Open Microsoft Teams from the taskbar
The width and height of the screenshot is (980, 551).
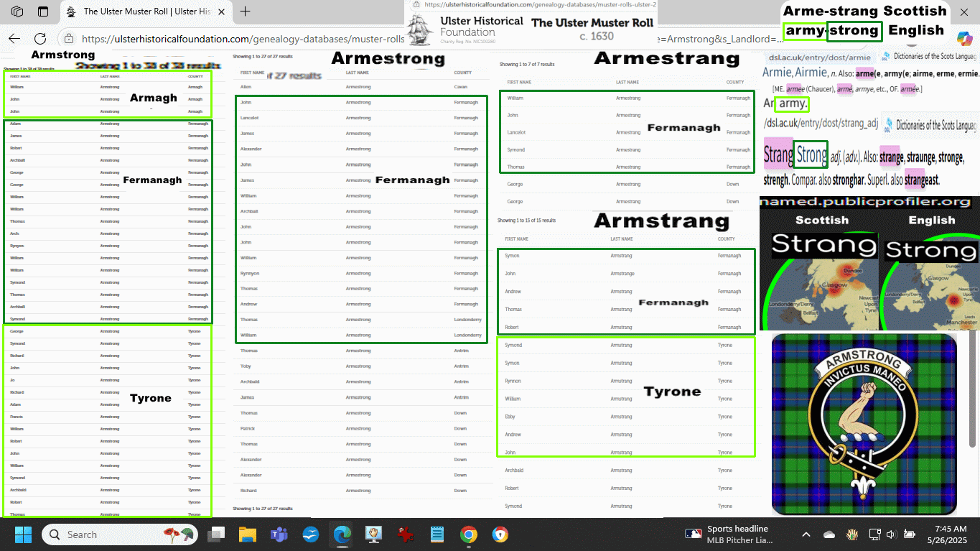coord(279,534)
